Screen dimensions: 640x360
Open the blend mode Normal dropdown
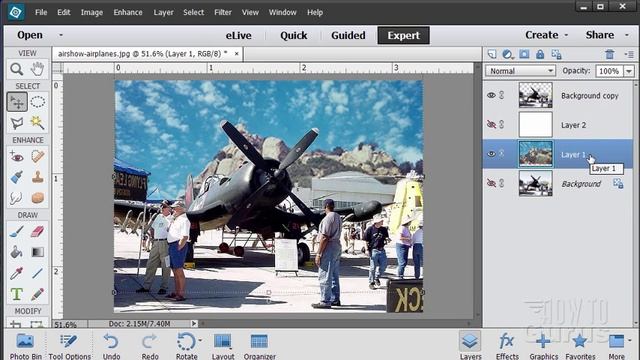point(520,71)
